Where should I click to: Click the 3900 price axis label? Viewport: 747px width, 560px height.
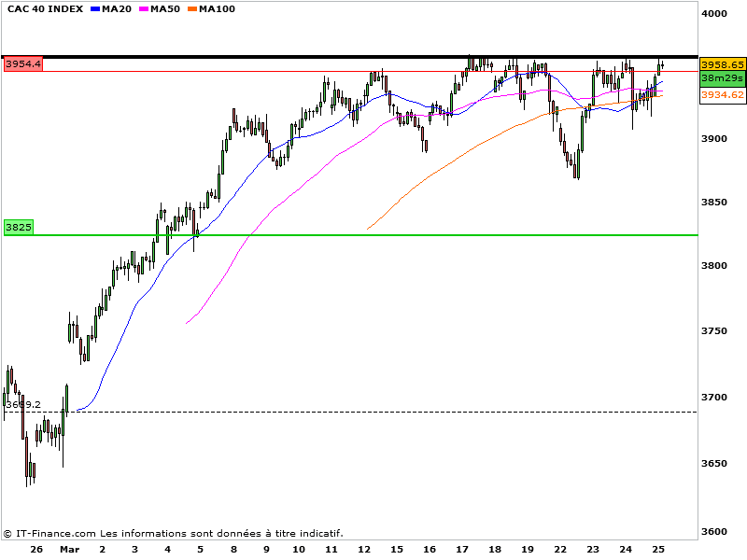tap(714, 139)
